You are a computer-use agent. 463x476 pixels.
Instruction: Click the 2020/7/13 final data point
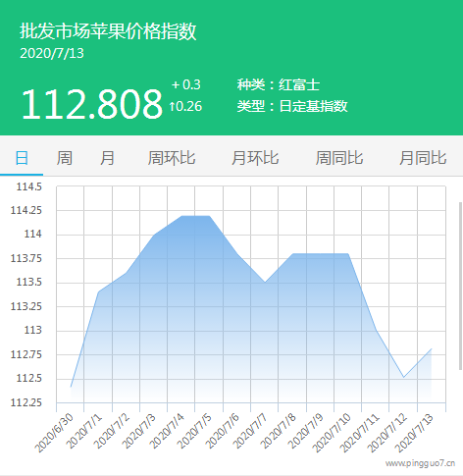coord(432,348)
